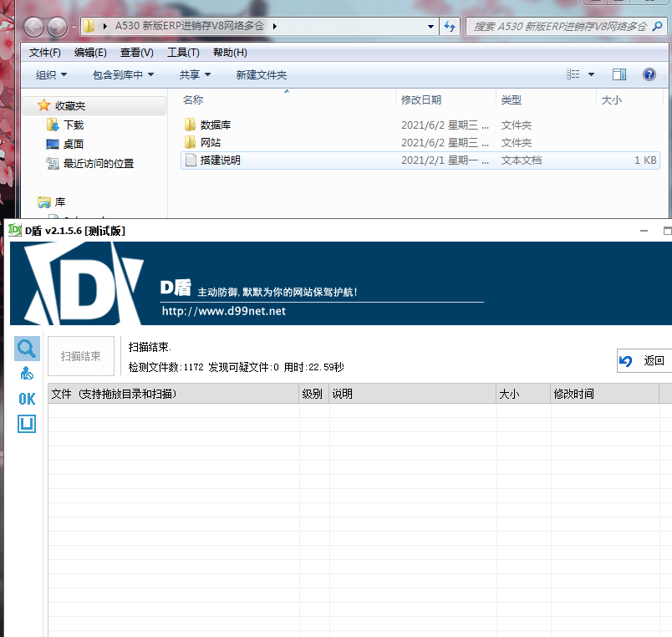Click the Back navigation arrow in Explorer
Viewport: 672px width, 637px height.
pyautogui.click(x=33, y=26)
